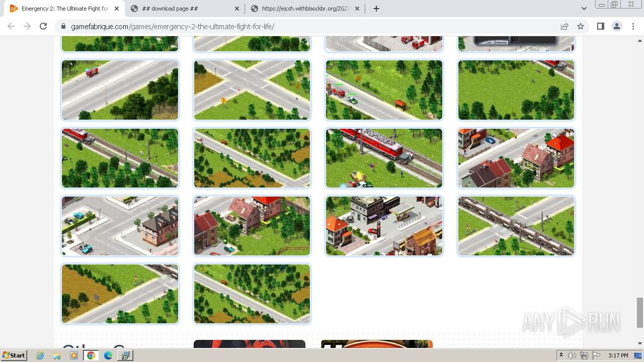Open screenshot of freight train crossing road

click(516, 226)
